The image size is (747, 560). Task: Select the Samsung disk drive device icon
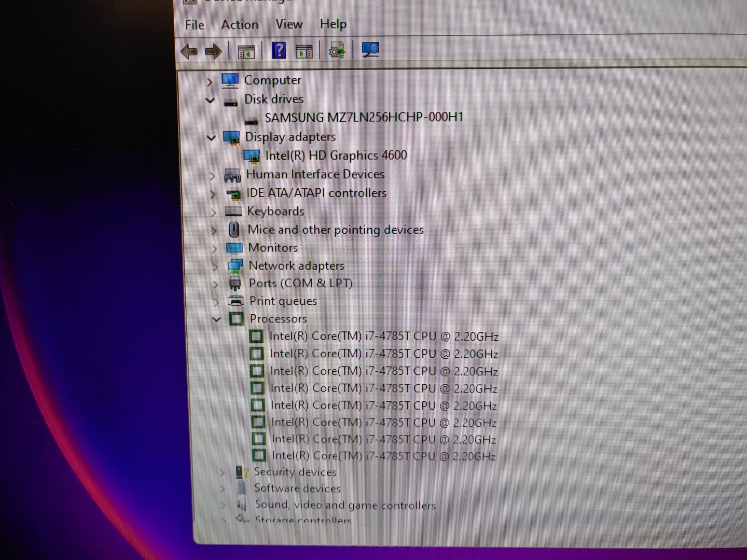click(251, 121)
